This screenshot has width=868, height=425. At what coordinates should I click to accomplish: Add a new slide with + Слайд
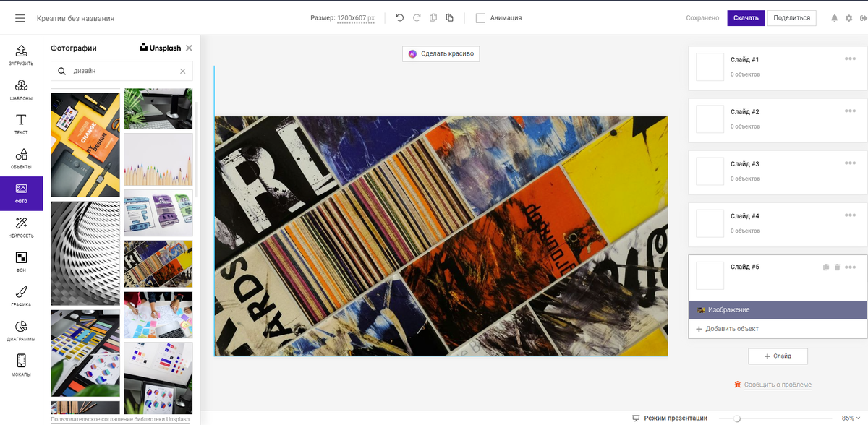pyautogui.click(x=778, y=356)
